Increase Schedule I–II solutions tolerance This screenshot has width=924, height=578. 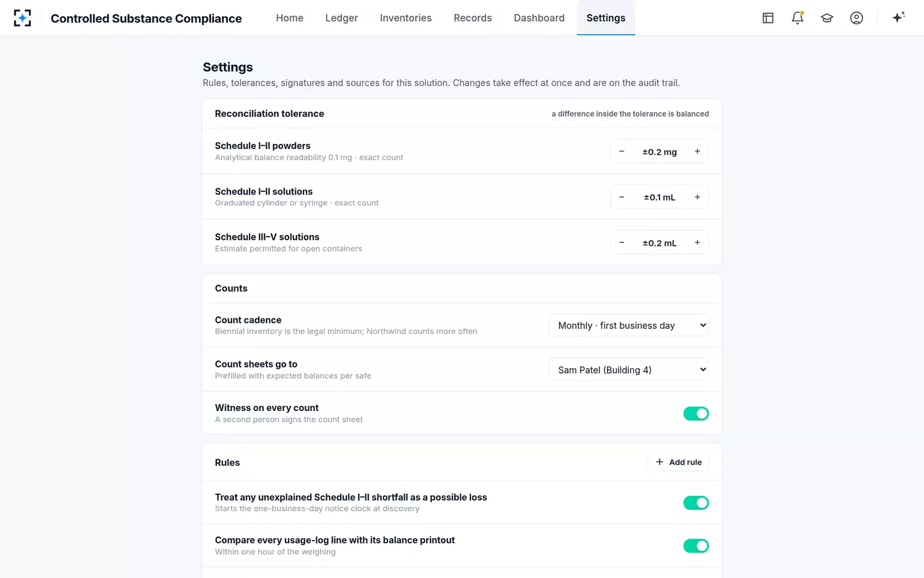[697, 197]
